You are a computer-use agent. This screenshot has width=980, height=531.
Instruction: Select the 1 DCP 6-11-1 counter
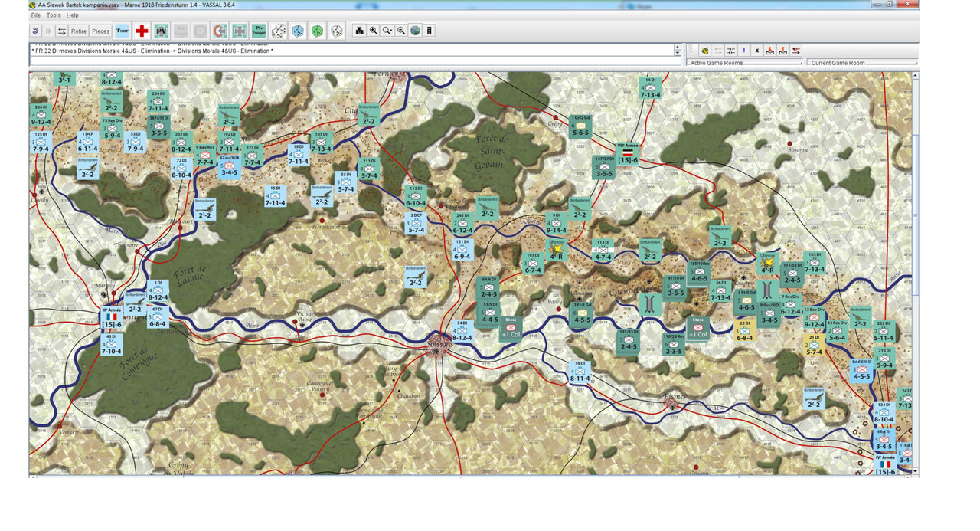click(x=88, y=143)
